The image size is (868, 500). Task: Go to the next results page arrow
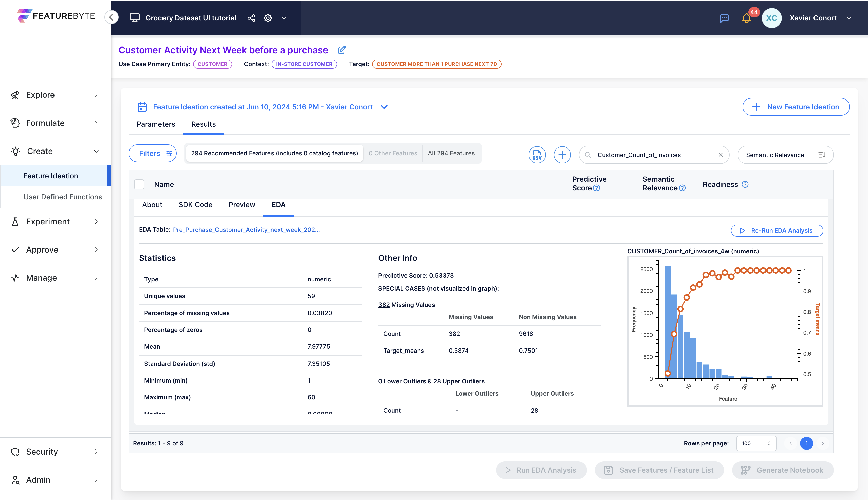pyautogui.click(x=822, y=443)
